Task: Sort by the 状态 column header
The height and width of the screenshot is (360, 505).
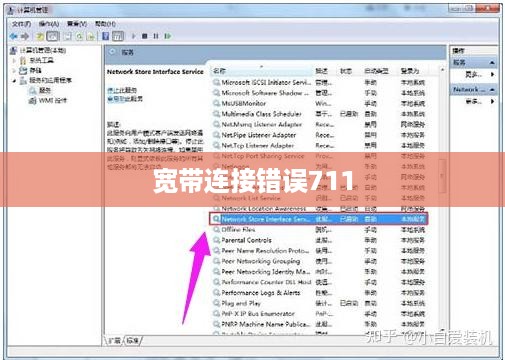Action: tap(346, 71)
